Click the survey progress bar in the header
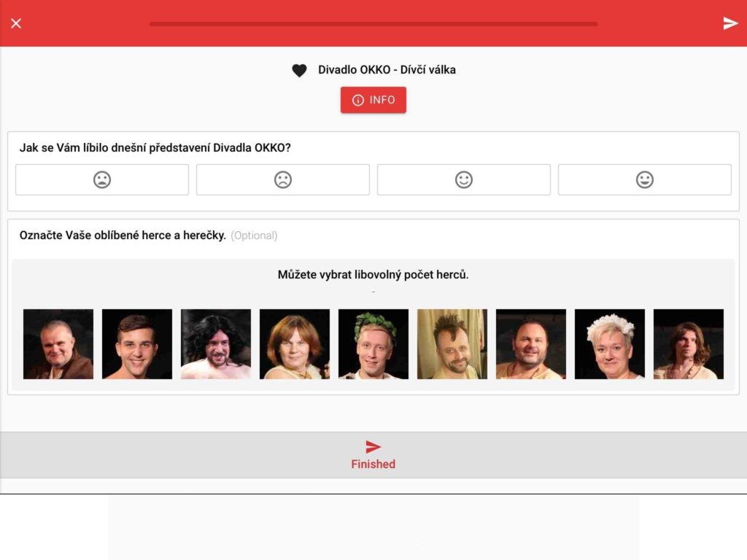This screenshot has width=747, height=560. (373, 23)
